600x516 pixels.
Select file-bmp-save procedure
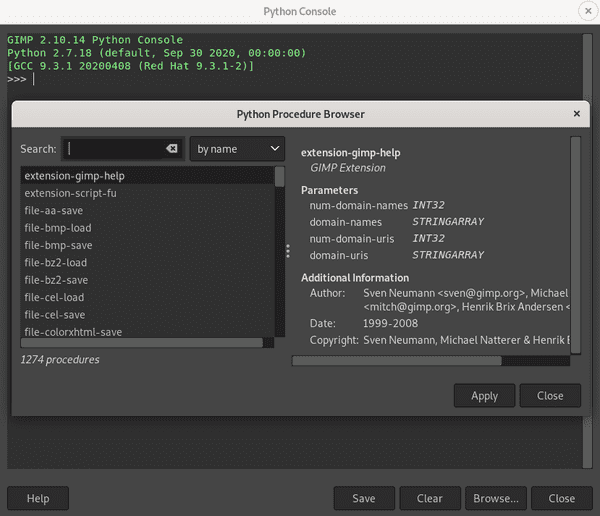(x=148, y=245)
